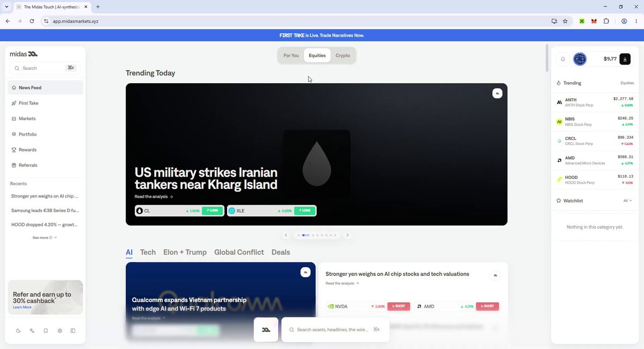Click NBIS green logo icon
644x349 pixels.
[x=559, y=122]
